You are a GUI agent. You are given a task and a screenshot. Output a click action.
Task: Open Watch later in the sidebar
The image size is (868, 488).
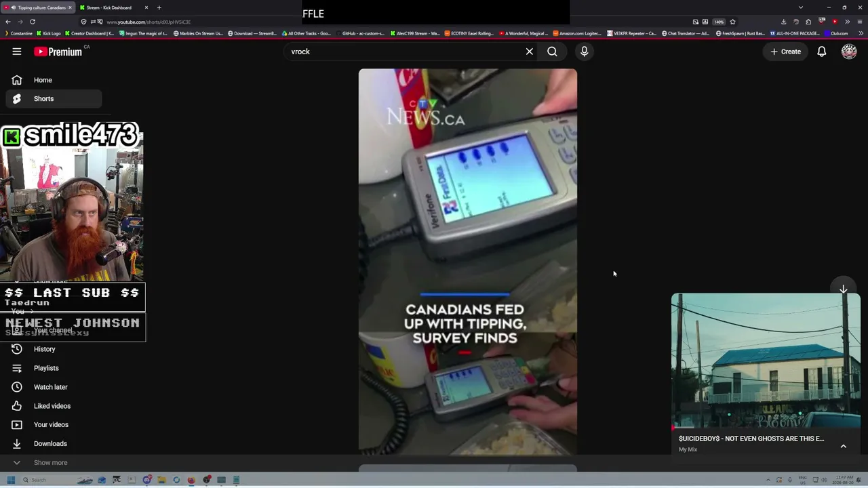(54, 387)
